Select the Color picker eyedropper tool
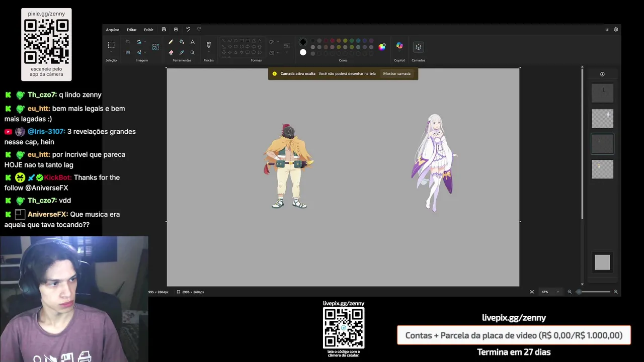This screenshot has width=644, height=362. 182,52
